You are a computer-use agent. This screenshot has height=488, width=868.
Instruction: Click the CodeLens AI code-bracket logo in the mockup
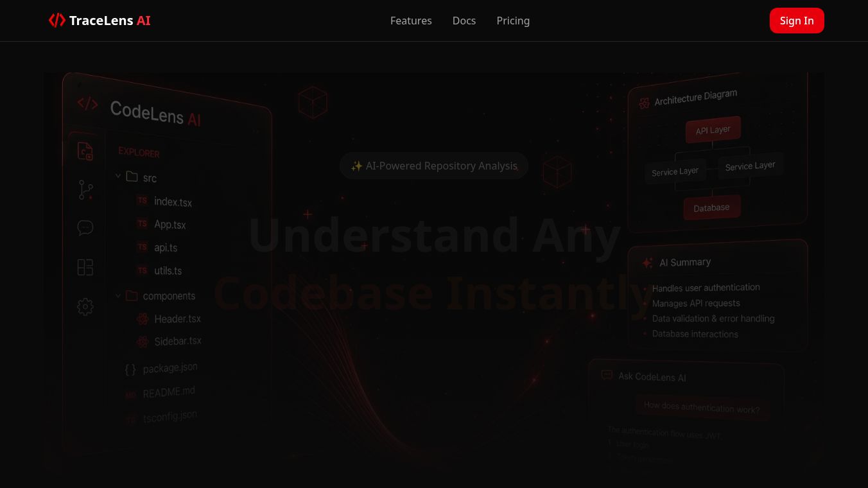coord(87,103)
